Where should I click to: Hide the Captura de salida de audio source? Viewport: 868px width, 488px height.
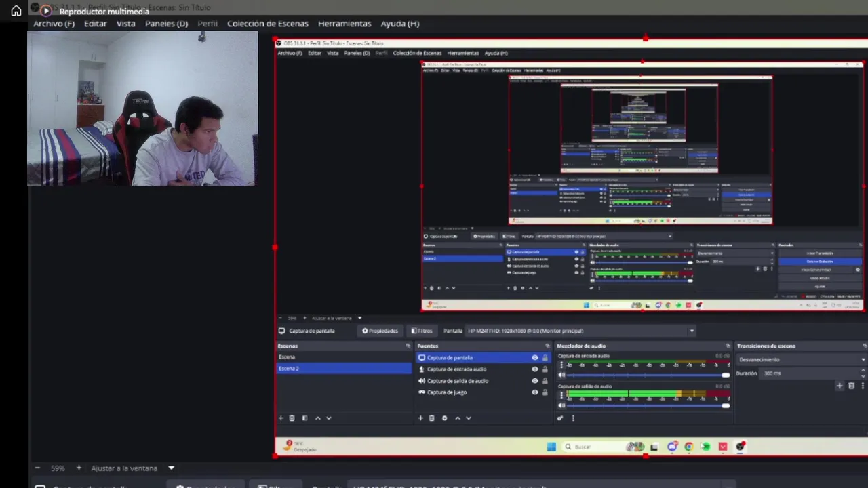[535, 381]
